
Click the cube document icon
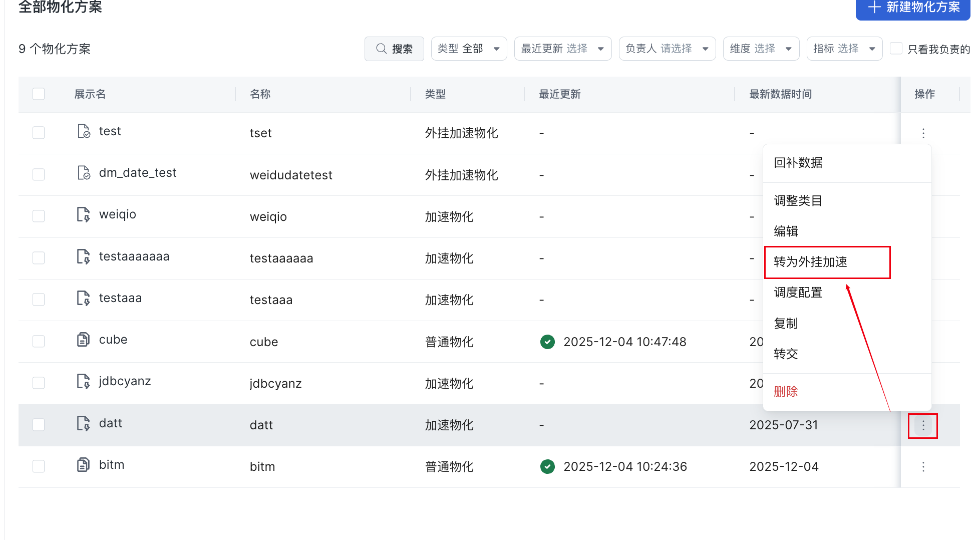click(84, 340)
